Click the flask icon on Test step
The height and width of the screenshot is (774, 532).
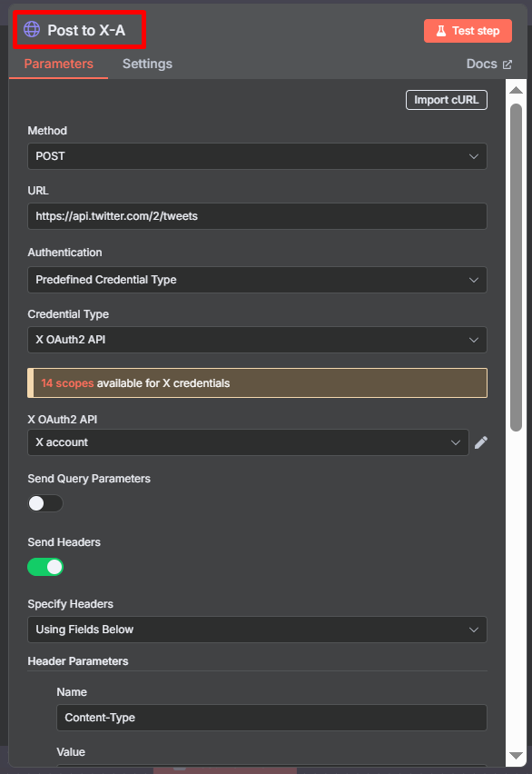click(441, 31)
